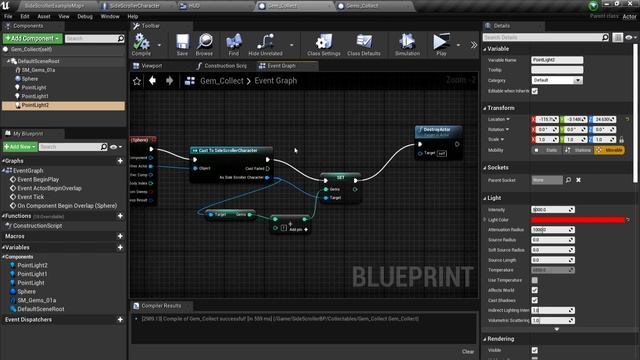The image size is (640, 360).
Task: Collapse the Sockets section in Details
Action: click(x=485, y=168)
